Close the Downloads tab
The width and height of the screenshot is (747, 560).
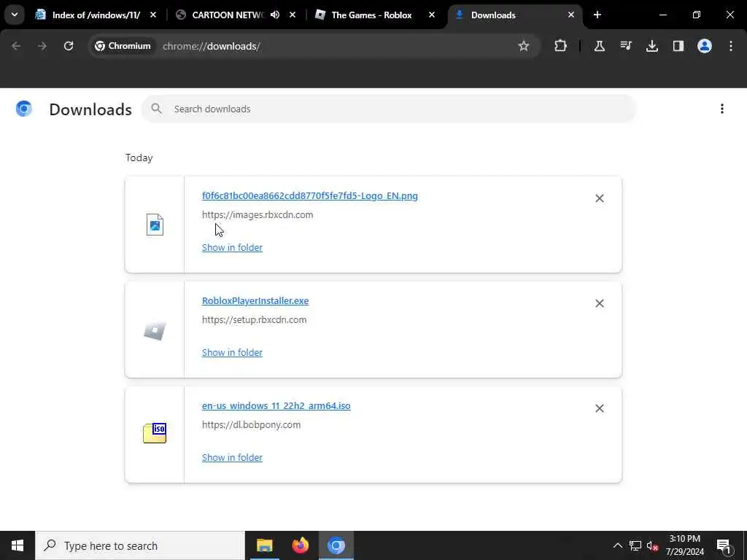pyautogui.click(x=570, y=15)
